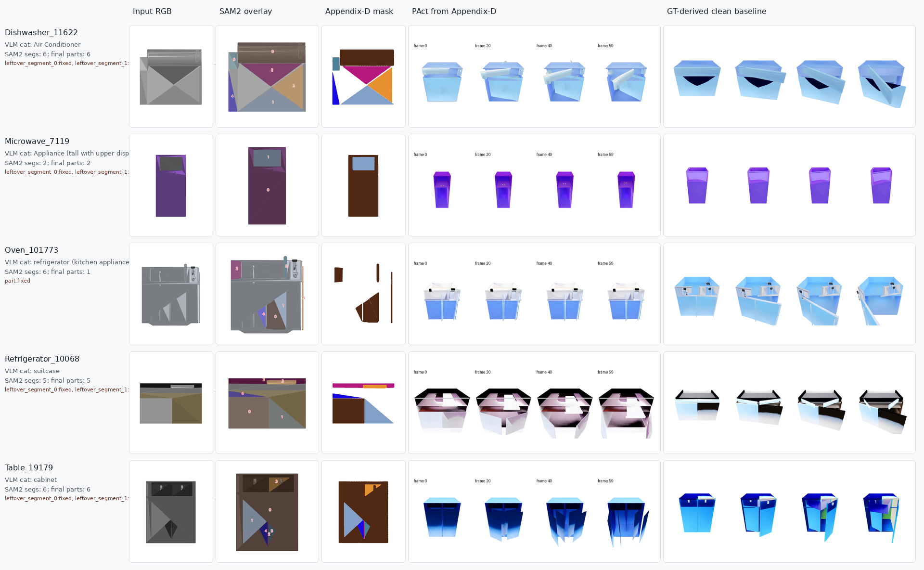Click the Appendix-D mask column header
Image resolution: width=924 pixels, height=570 pixels.
coord(359,11)
